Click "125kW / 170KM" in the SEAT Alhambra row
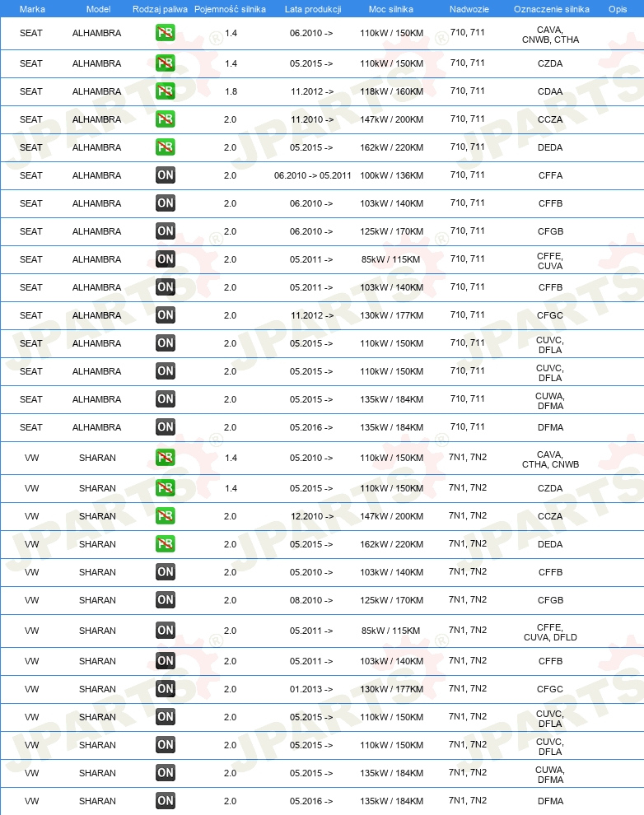 coord(391,231)
